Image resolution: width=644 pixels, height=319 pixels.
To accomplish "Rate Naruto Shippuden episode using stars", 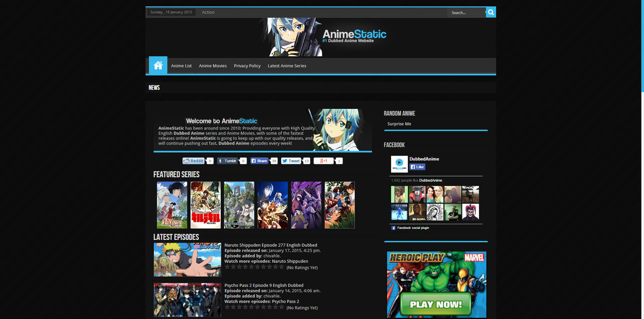I will [x=254, y=267].
